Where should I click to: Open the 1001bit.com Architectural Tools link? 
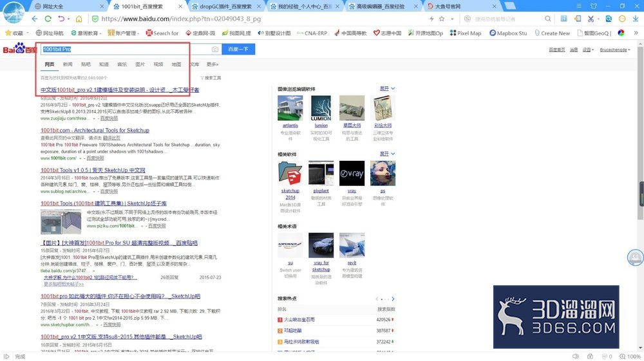[x=95, y=131]
